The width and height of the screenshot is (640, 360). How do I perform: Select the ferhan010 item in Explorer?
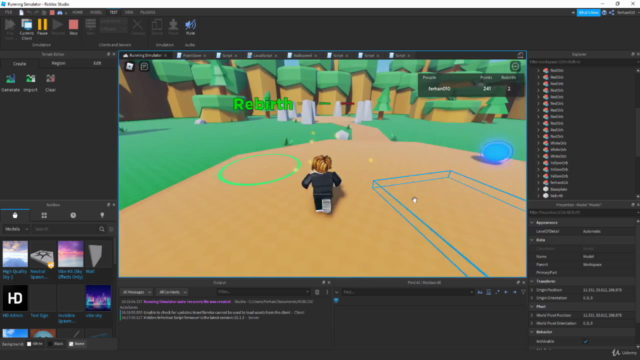point(559,183)
